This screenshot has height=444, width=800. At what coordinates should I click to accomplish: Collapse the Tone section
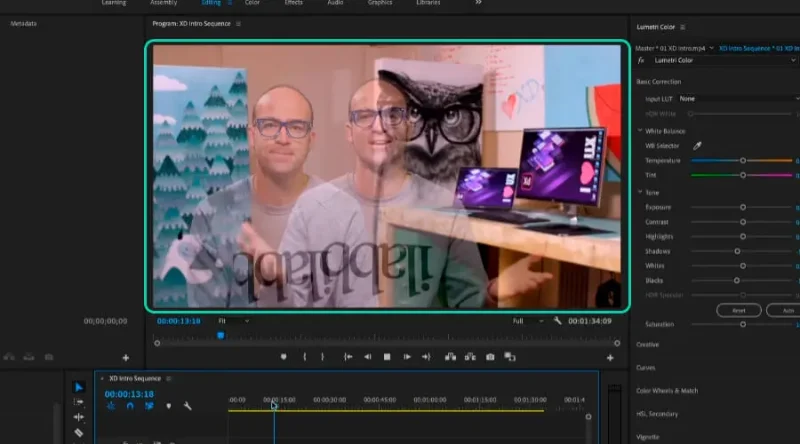pyautogui.click(x=640, y=192)
